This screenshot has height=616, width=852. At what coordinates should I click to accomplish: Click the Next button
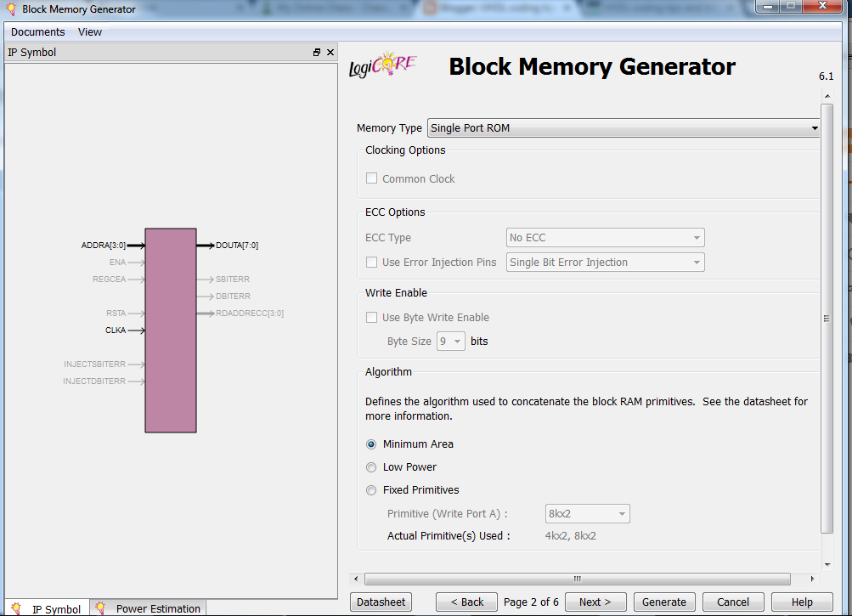point(595,601)
